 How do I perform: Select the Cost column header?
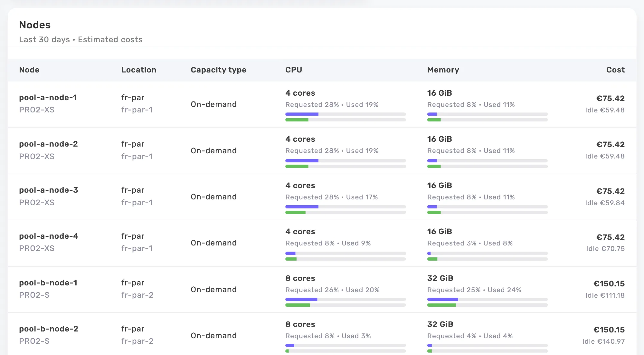(615, 70)
